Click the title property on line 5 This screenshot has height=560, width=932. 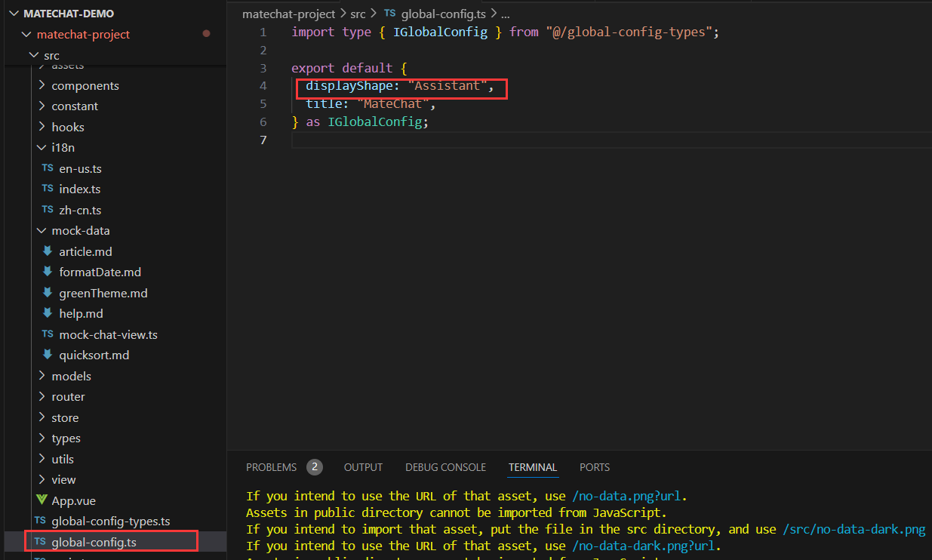tap(324, 104)
